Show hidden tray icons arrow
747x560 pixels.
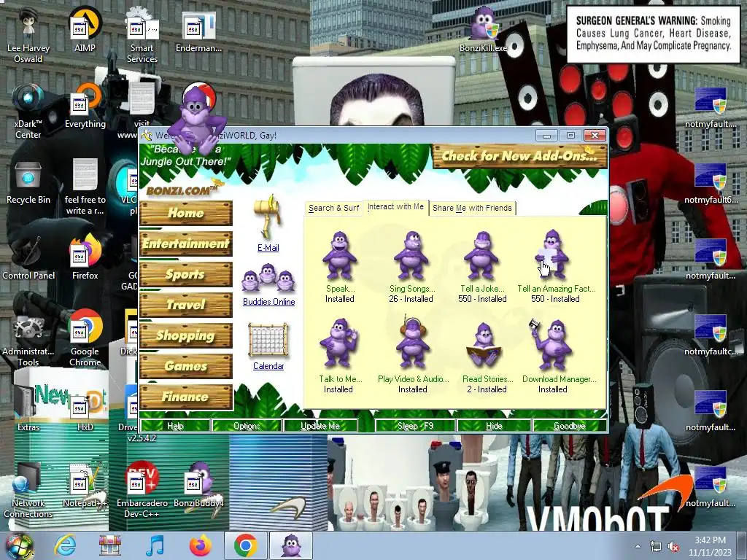pos(638,546)
